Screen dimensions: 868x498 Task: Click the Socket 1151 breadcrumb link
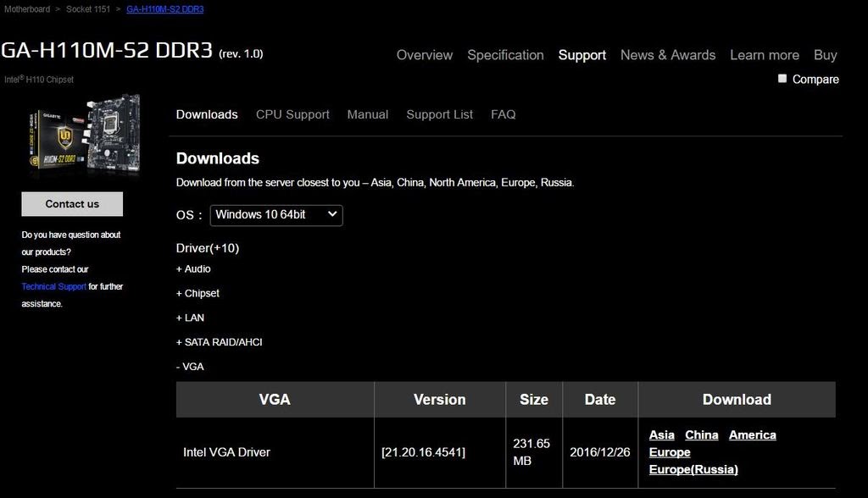tap(88, 9)
